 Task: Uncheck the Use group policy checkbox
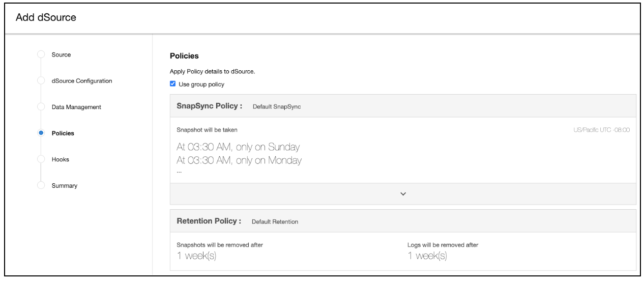(x=173, y=84)
